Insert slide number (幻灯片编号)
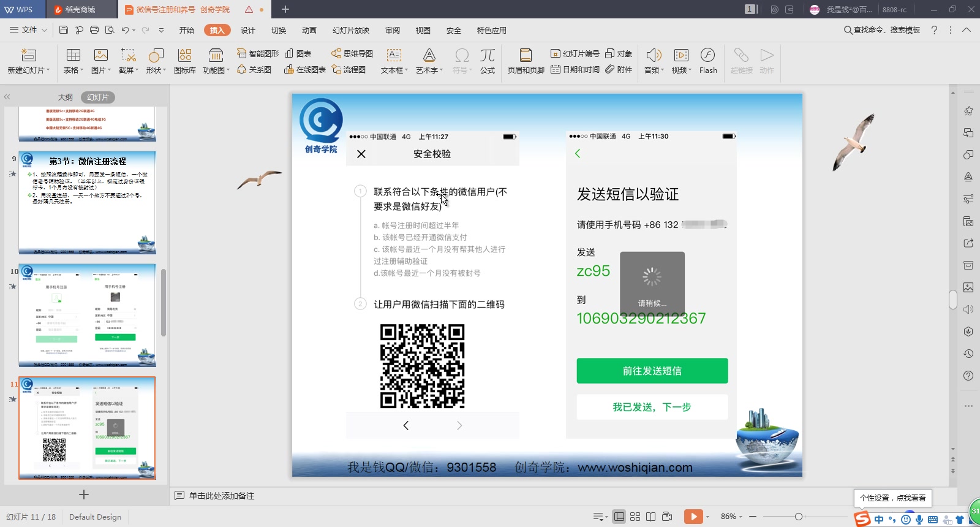The height and width of the screenshot is (527, 980). [x=575, y=54]
